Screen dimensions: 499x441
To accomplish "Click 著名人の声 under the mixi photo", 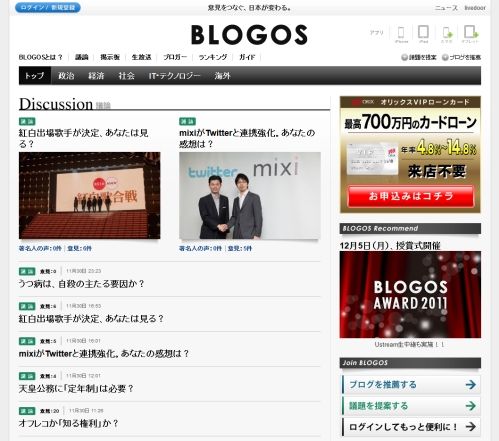I will coord(200,248).
